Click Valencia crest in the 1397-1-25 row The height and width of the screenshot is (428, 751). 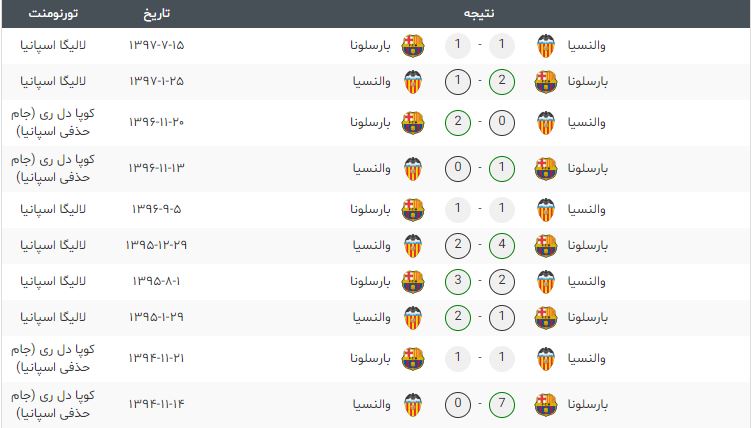[413, 82]
